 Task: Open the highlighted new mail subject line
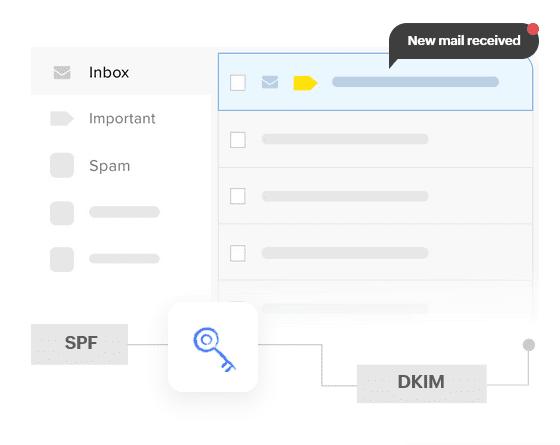pos(415,82)
